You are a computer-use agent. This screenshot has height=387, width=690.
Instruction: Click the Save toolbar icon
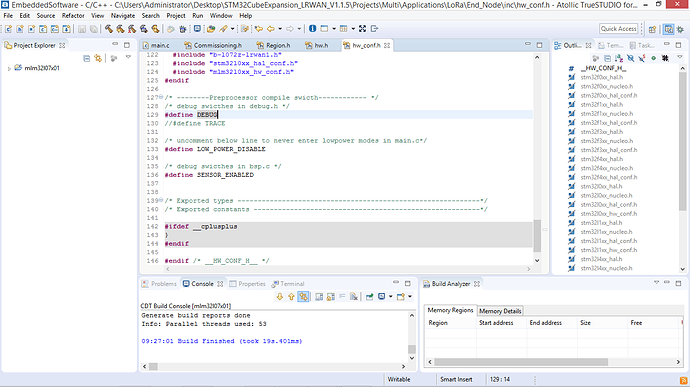82,29
